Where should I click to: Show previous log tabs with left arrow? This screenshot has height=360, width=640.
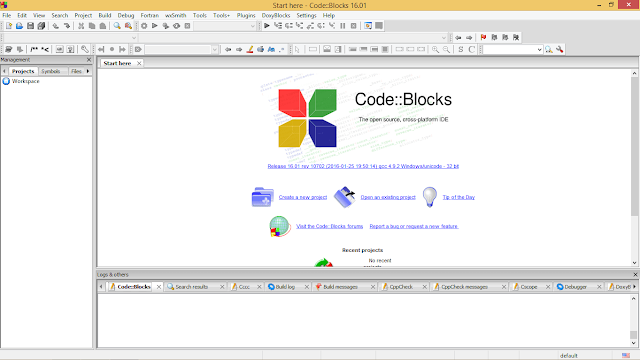(x=101, y=287)
